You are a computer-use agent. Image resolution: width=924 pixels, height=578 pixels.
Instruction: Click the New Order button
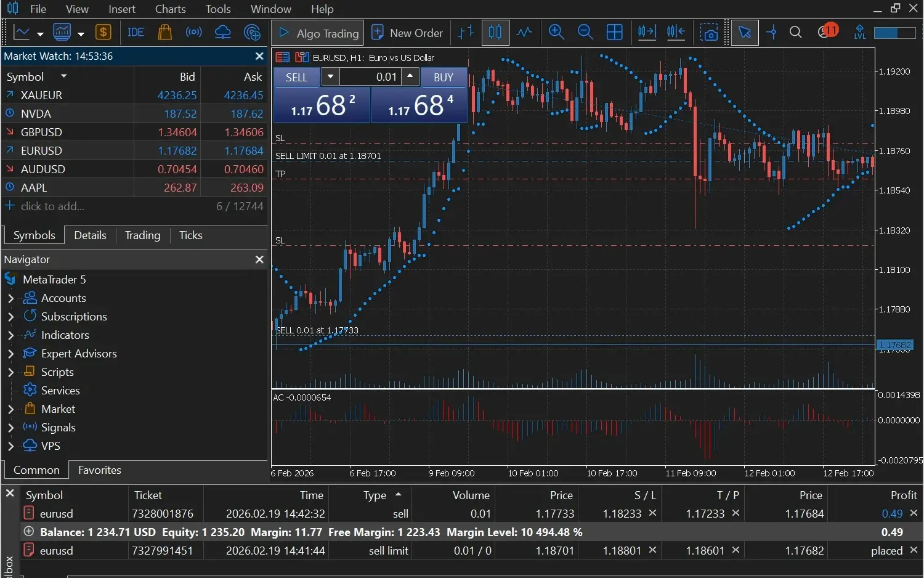[x=407, y=33]
